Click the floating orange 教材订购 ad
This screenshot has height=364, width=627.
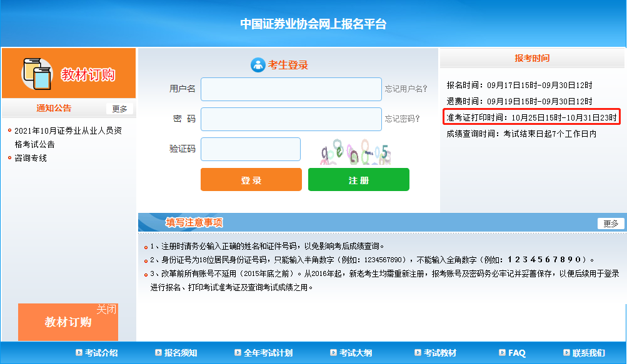click(x=68, y=322)
